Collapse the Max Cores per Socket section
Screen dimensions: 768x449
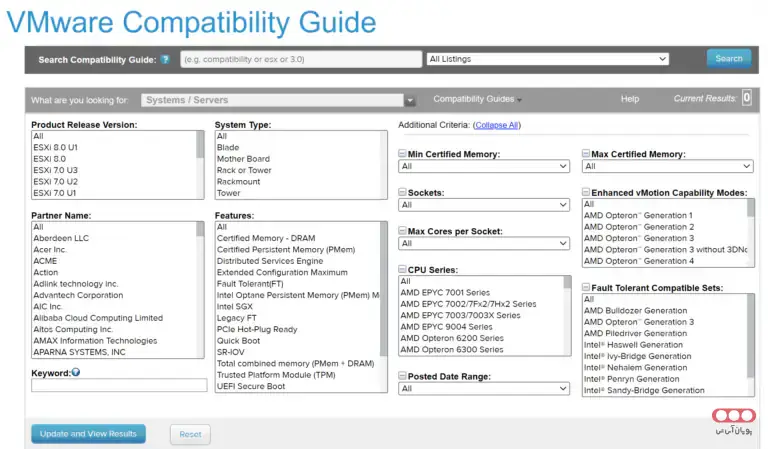point(402,231)
